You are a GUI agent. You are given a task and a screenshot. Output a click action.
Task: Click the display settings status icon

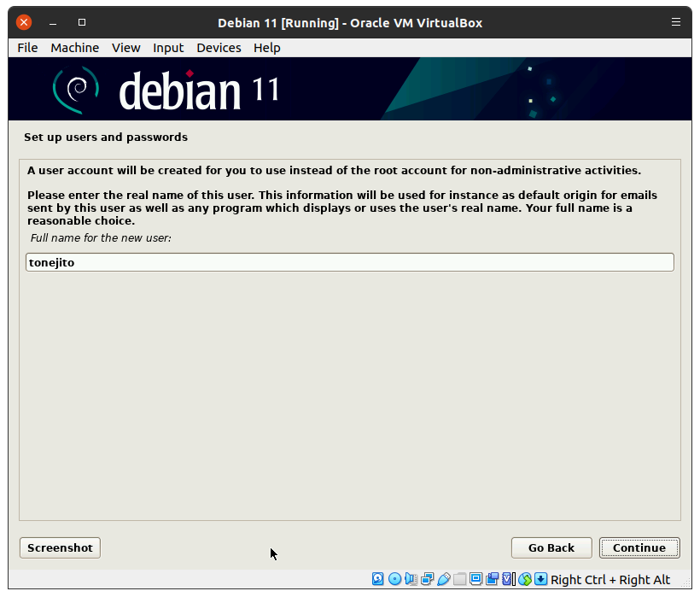(475, 579)
